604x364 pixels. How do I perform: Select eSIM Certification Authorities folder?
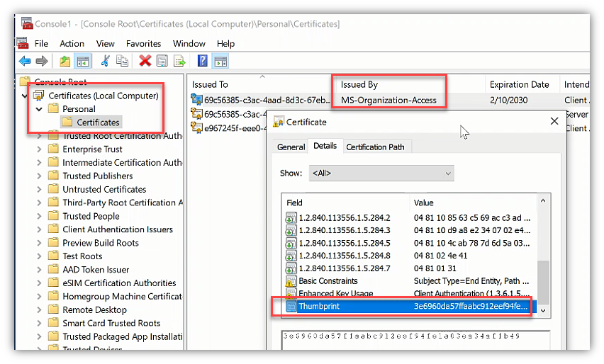click(119, 283)
